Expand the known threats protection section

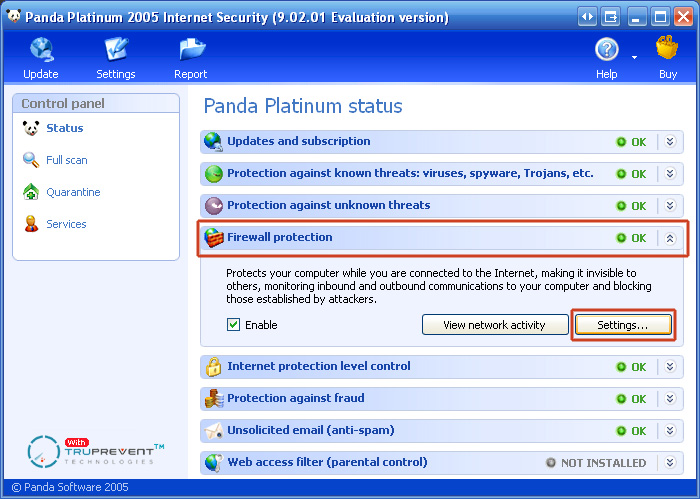click(x=670, y=174)
